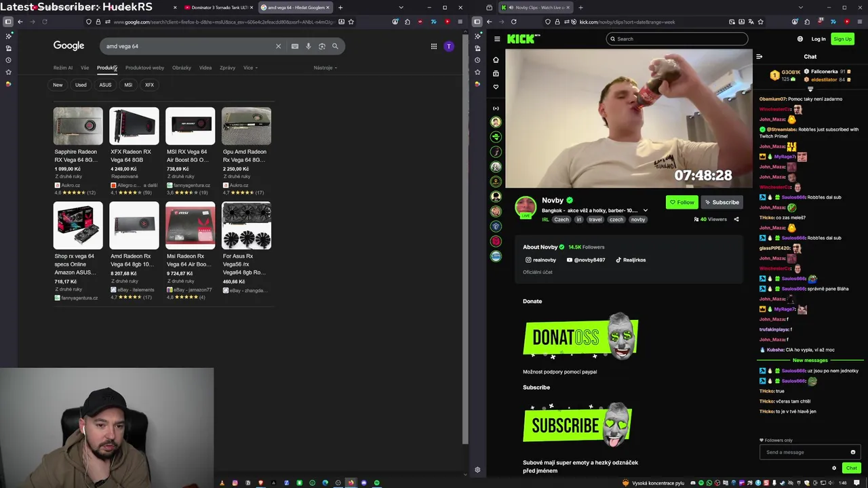The height and width of the screenshot is (488, 868).
Task: Toggle the ASUS filter chip
Action: [x=105, y=85]
